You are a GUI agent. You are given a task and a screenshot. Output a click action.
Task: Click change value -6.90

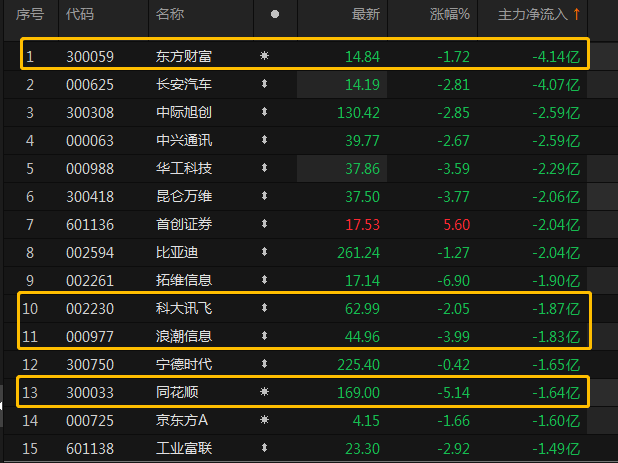coord(453,281)
